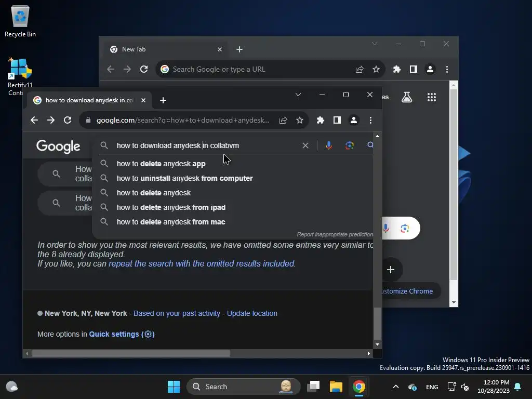
Task: Click horizontal scrollbar thumb of results page
Action: [131, 353]
